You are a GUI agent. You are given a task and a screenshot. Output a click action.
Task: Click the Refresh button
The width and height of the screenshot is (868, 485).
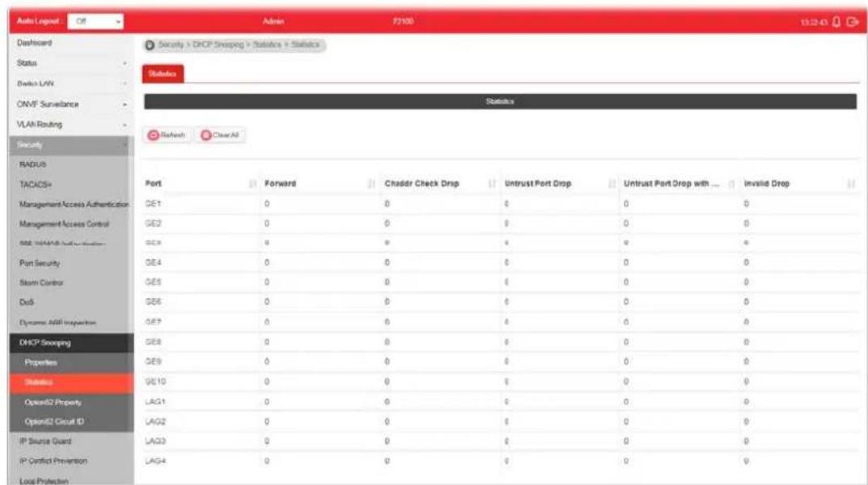click(x=167, y=135)
